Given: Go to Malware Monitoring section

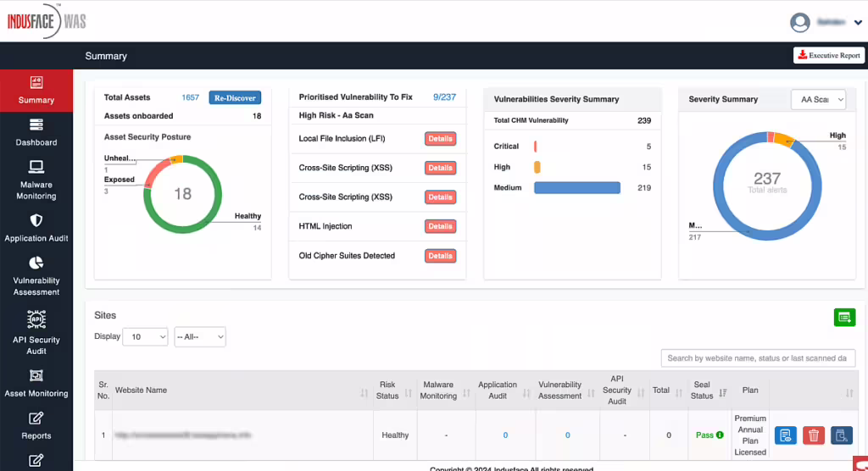Looking at the screenshot, I should (x=36, y=168).
